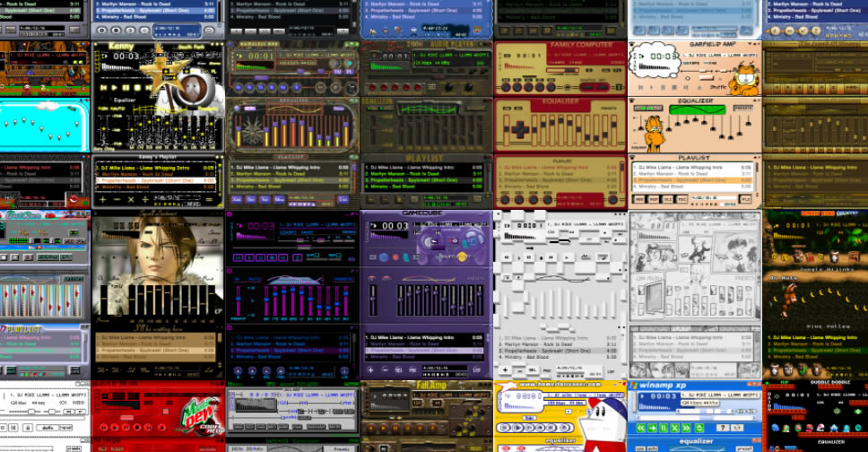Open preset menu in Winamp XP equalizer

[743, 448]
